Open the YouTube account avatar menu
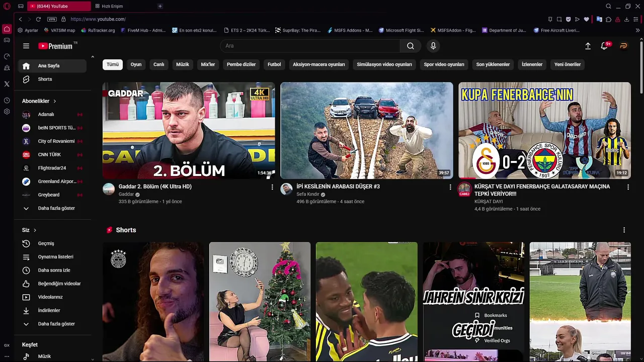 623,46
